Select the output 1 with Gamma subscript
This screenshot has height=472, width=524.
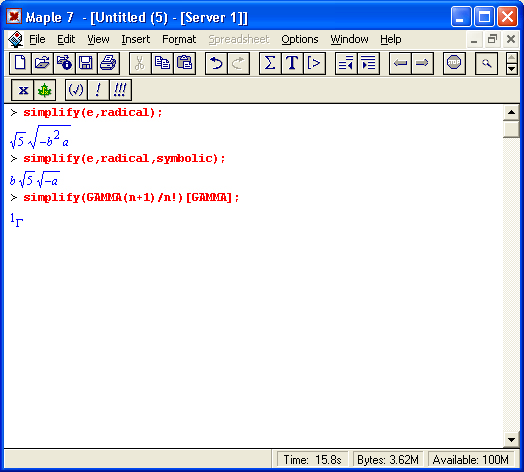(x=16, y=220)
